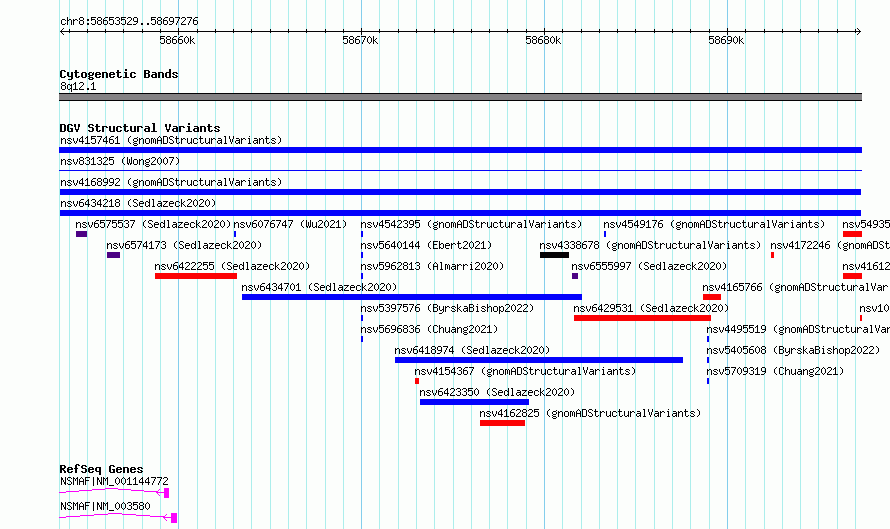This screenshot has height=529, width=890.
Task: Select the nsv4172246 variant label
Action: (x=830, y=245)
